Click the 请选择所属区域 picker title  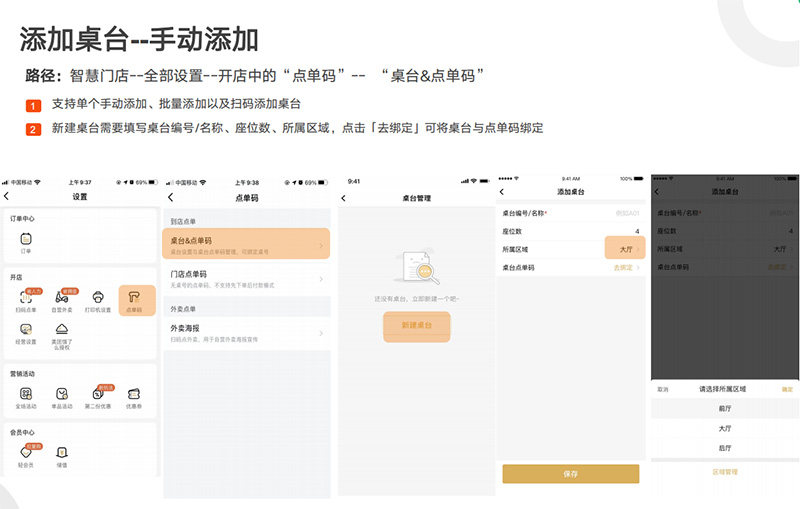pos(722,389)
